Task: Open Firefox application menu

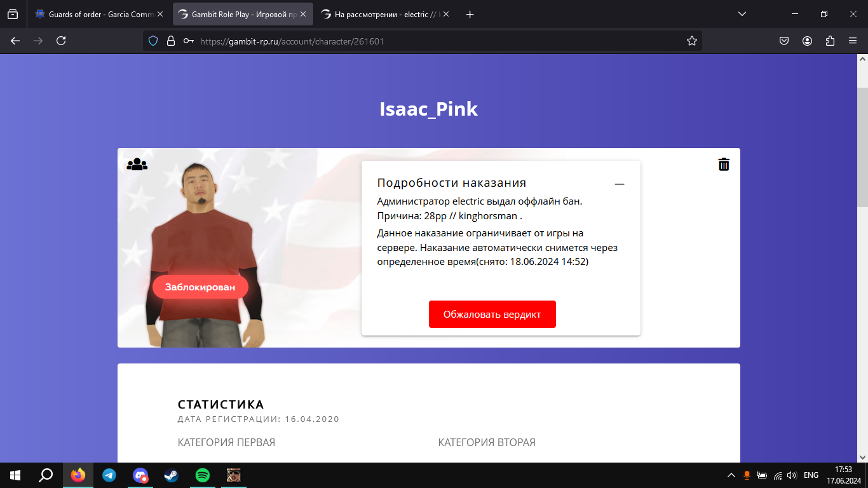Action: [853, 41]
